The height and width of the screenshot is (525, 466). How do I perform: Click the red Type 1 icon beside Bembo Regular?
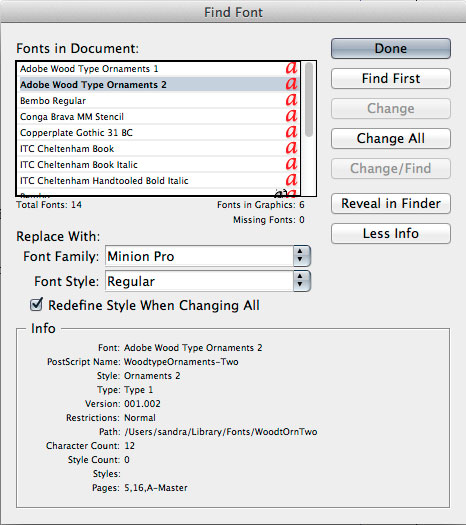[291, 99]
